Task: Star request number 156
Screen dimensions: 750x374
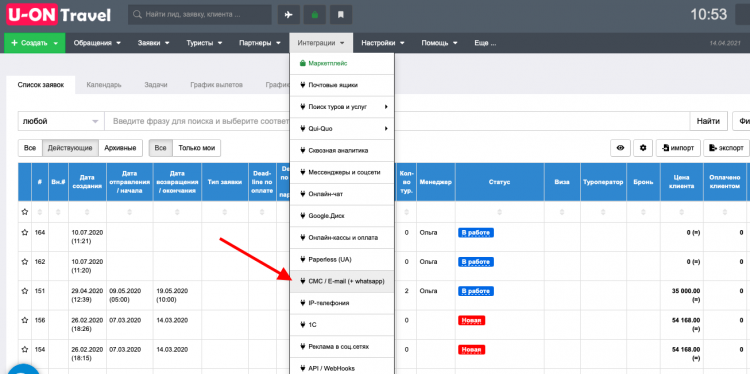Action: pyautogui.click(x=25, y=320)
